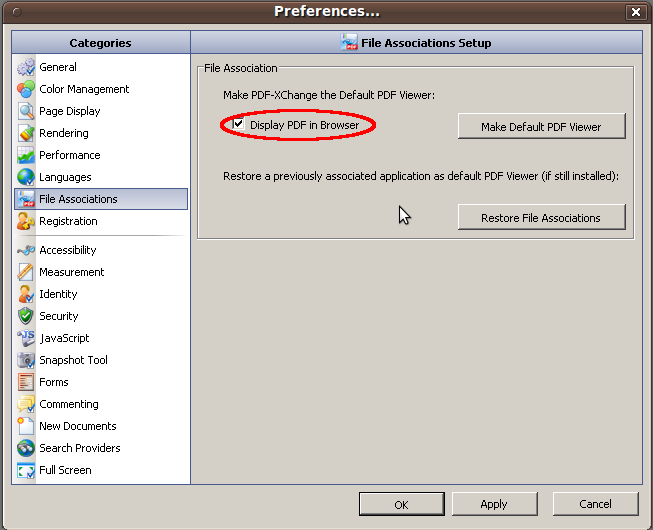Click the Forms icon
Screen dimensions: 653x530
click(x=26, y=382)
